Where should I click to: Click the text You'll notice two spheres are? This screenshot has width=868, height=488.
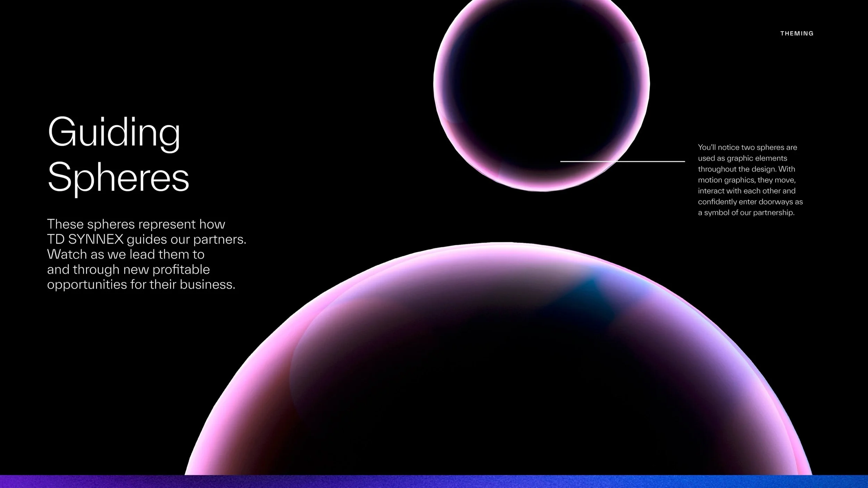pos(747,147)
